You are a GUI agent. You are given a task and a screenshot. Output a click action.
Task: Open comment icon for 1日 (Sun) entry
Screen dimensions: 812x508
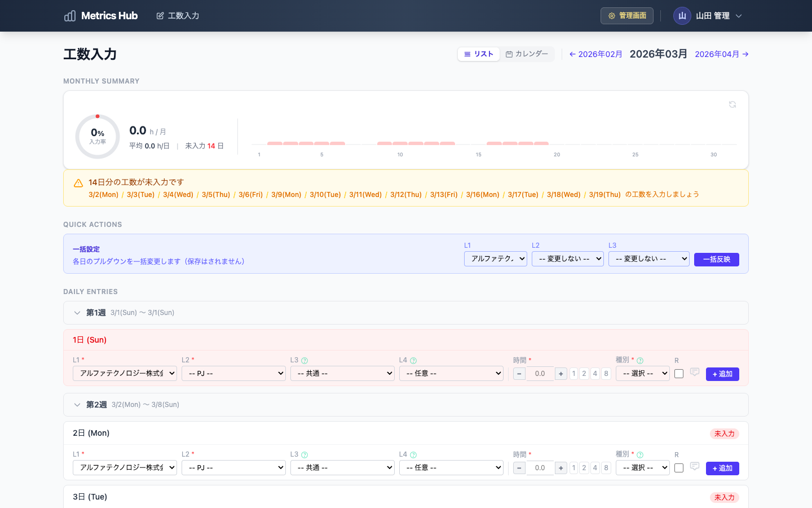click(x=695, y=373)
